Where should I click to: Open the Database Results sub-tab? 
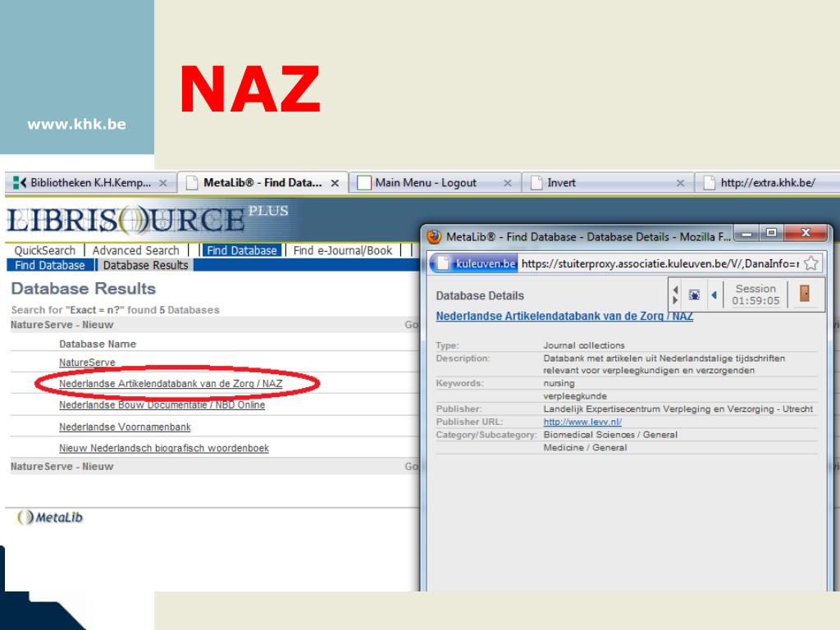click(145, 265)
